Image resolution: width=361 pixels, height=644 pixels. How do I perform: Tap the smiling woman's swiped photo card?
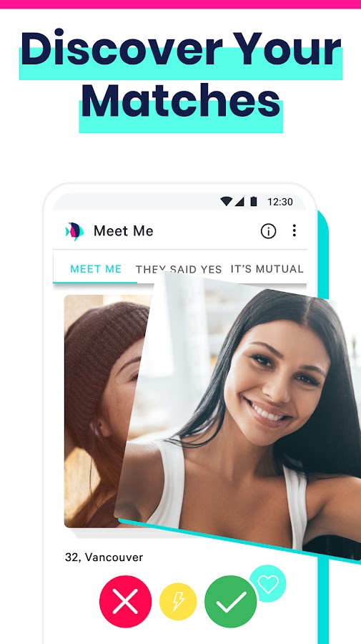pos(242,415)
